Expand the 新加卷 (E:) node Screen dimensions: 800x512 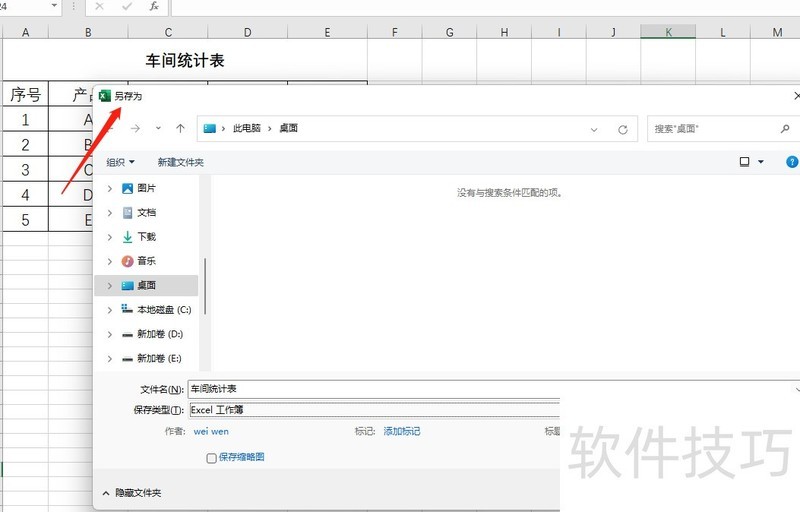110,359
